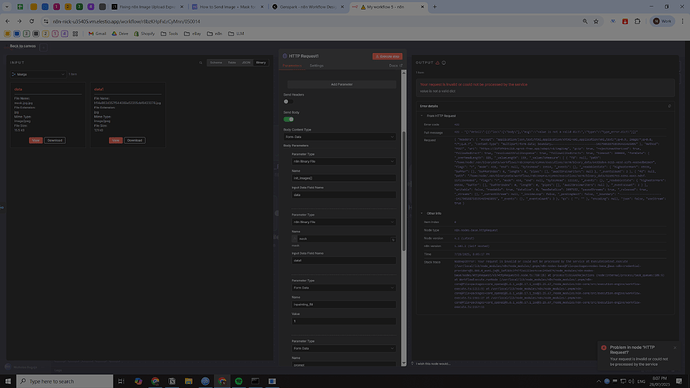Image resolution: width=690 pixels, height=388 pixels.
Task: Dismiss the problem in node notification
Action: click(675, 348)
